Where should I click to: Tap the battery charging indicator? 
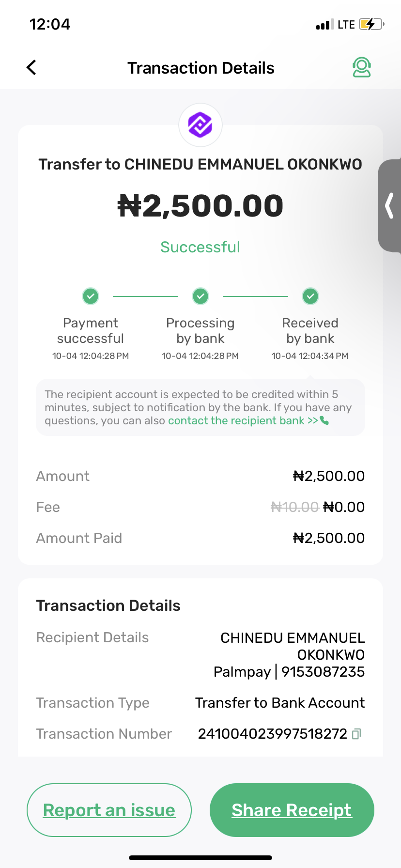[371, 24]
